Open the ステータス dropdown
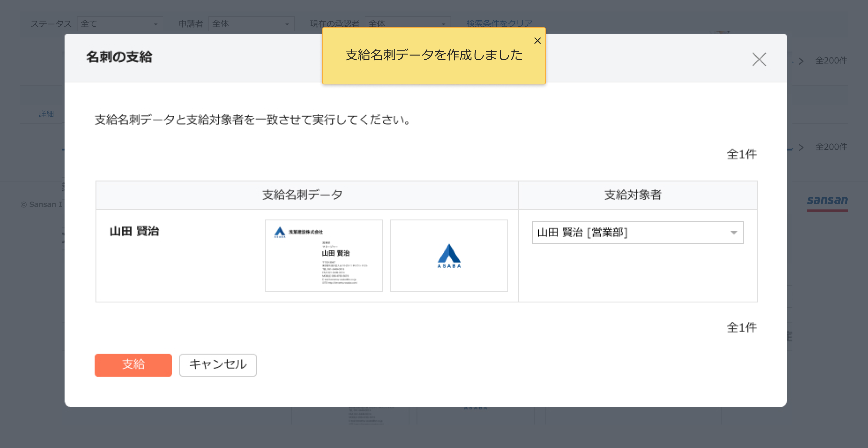This screenshot has height=448, width=868. 119,23
